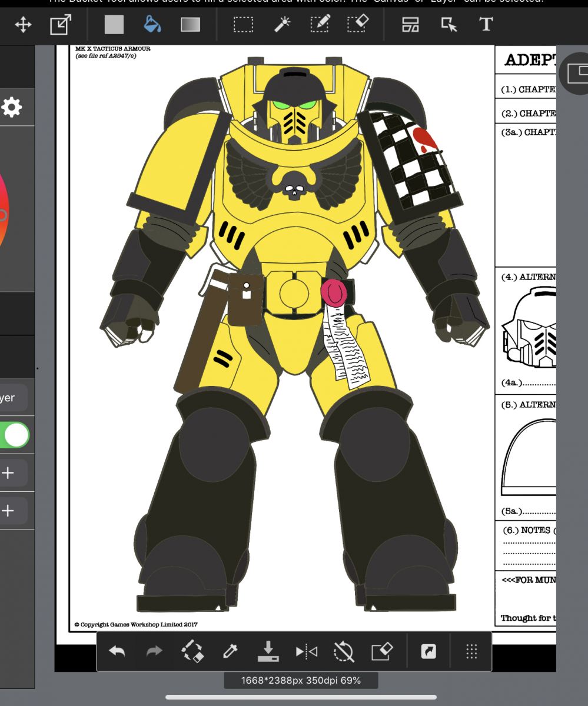Select the Text tool

[486, 25]
